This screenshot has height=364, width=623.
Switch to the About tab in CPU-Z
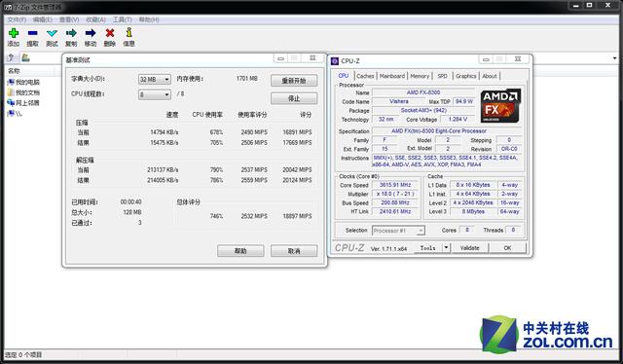point(490,76)
